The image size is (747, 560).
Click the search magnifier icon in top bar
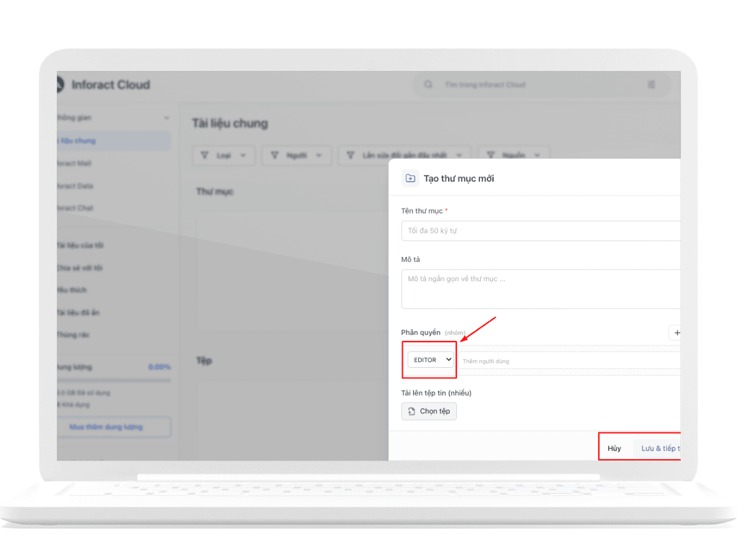428,85
